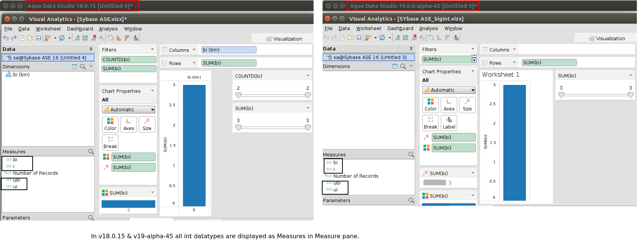Click Add dashboard grid icon in left window
Image resolution: width=644 pixels, height=251 pixels.
point(85,38)
